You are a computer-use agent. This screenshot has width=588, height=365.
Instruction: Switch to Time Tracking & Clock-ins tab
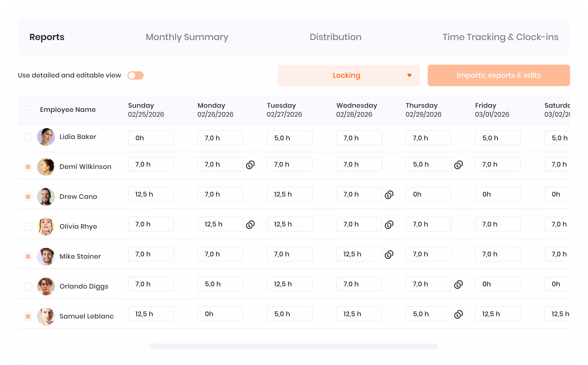point(500,37)
